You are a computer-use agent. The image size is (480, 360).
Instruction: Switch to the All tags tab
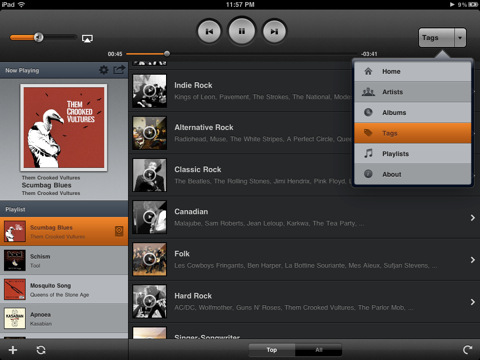[319, 350]
